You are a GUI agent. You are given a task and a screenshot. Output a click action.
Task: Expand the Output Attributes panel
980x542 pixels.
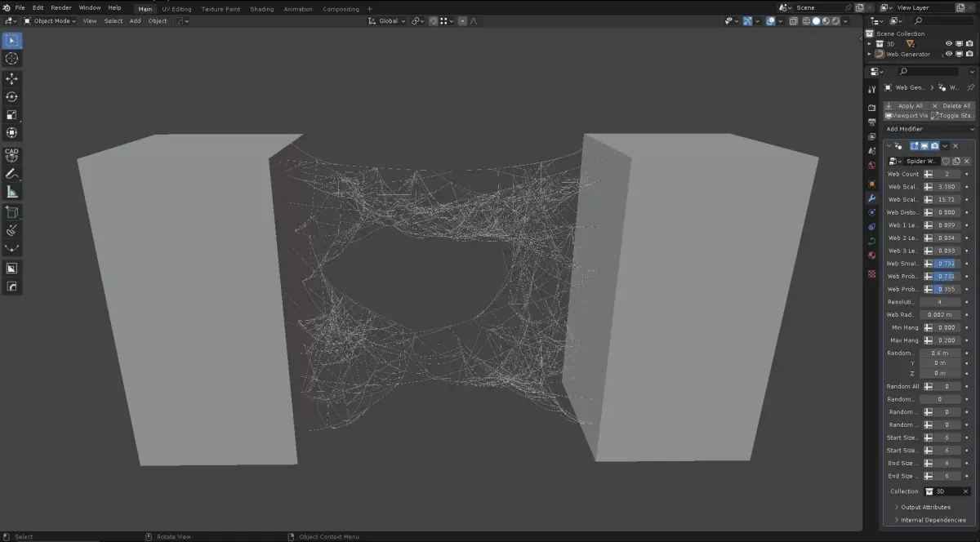(x=925, y=507)
